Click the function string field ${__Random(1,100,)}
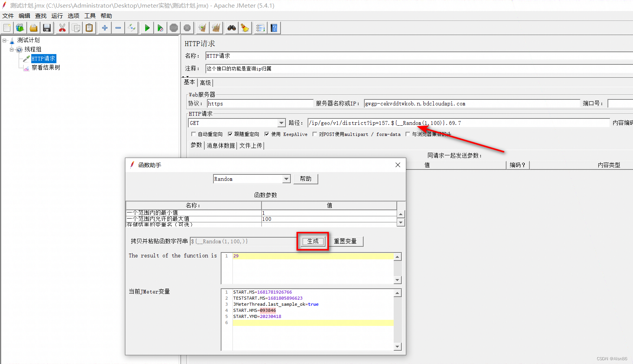 point(243,241)
